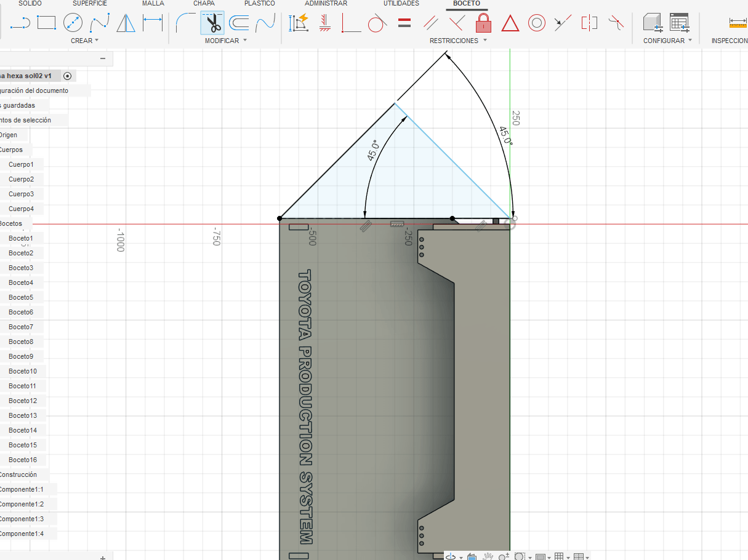The height and width of the screenshot is (560, 748).
Task: Switch to the MALLA tab
Action: pos(153,4)
